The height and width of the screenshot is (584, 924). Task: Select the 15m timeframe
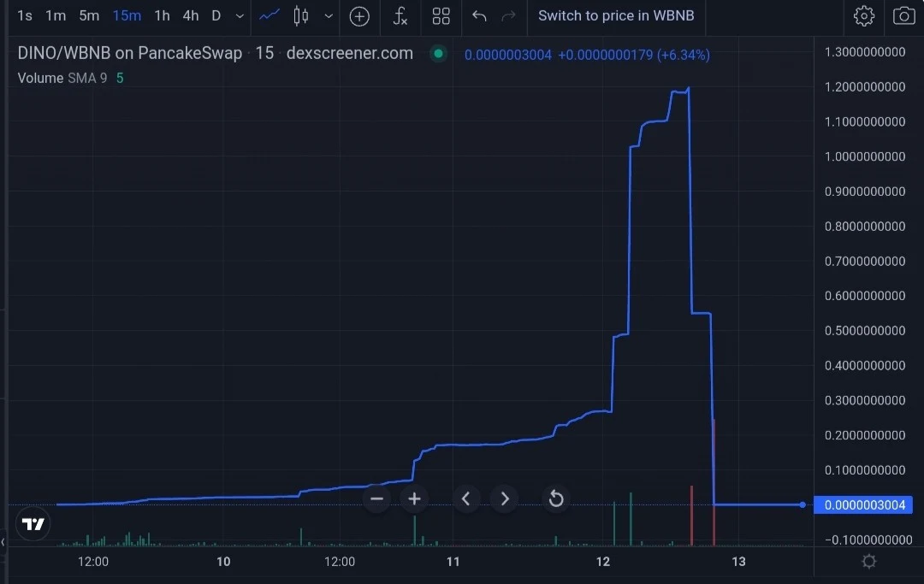tap(127, 16)
